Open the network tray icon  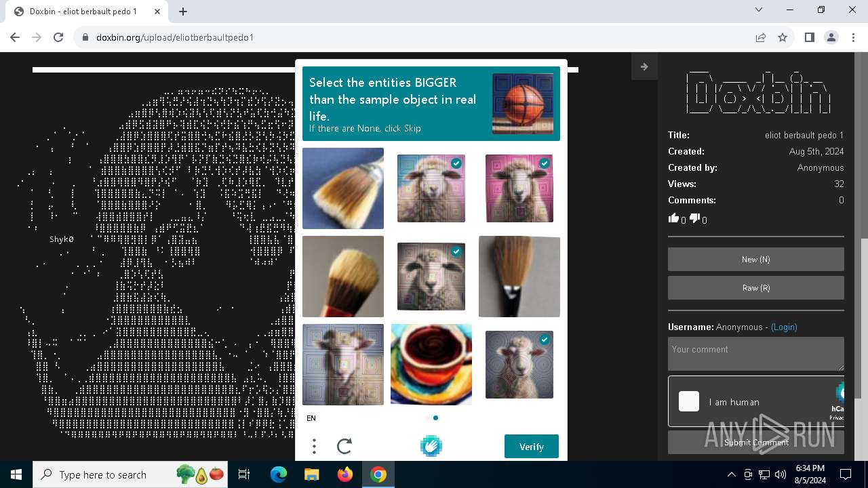[x=764, y=474]
